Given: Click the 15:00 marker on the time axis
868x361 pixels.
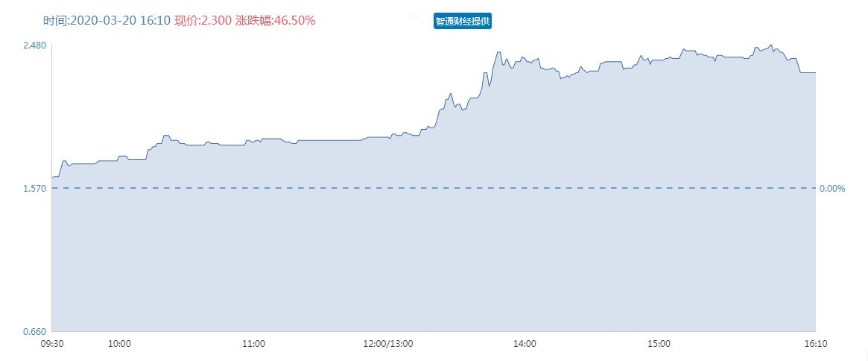Looking at the screenshot, I should (659, 345).
